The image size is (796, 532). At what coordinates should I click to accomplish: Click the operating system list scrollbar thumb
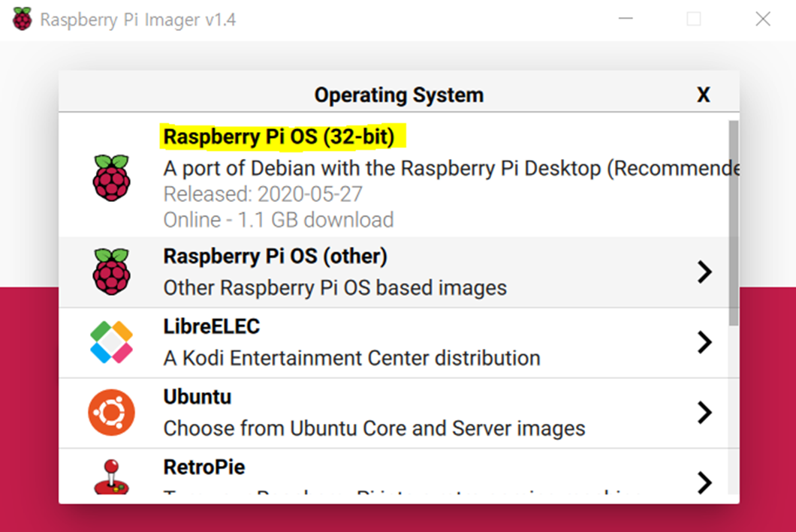point(734,223)
